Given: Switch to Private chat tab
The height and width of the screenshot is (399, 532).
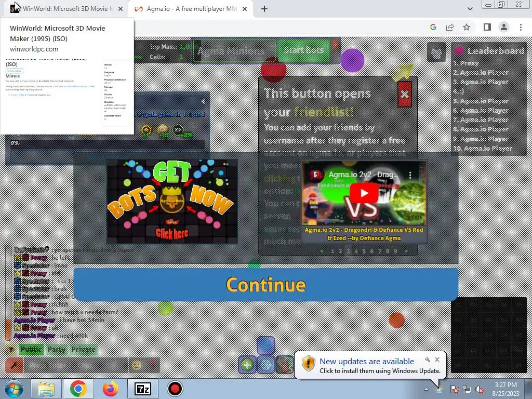Looking at the screenshot, I should [84, 349].
